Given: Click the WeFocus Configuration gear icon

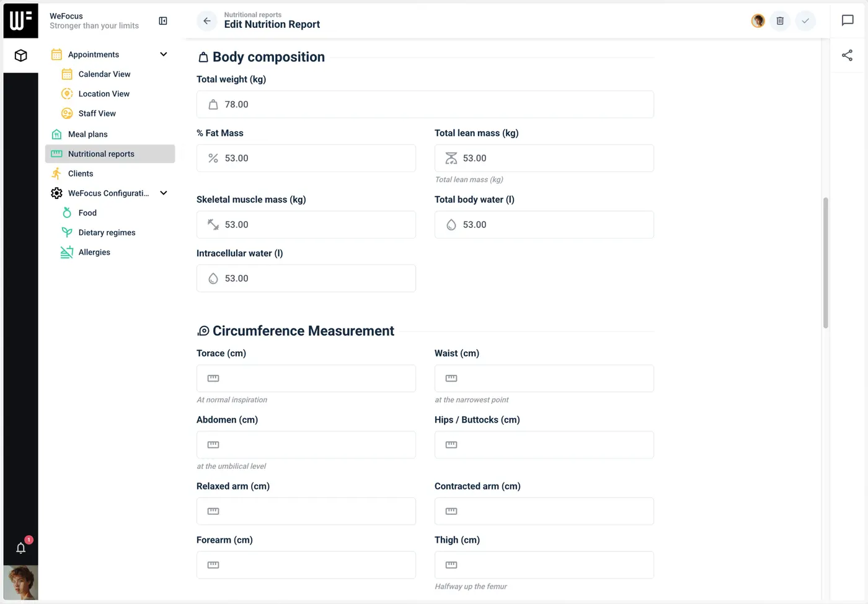Looking at the screenshot, I should 56,193.
